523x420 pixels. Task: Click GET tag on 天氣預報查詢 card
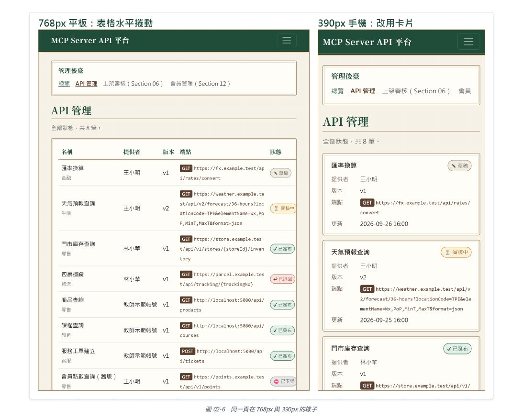367,289
